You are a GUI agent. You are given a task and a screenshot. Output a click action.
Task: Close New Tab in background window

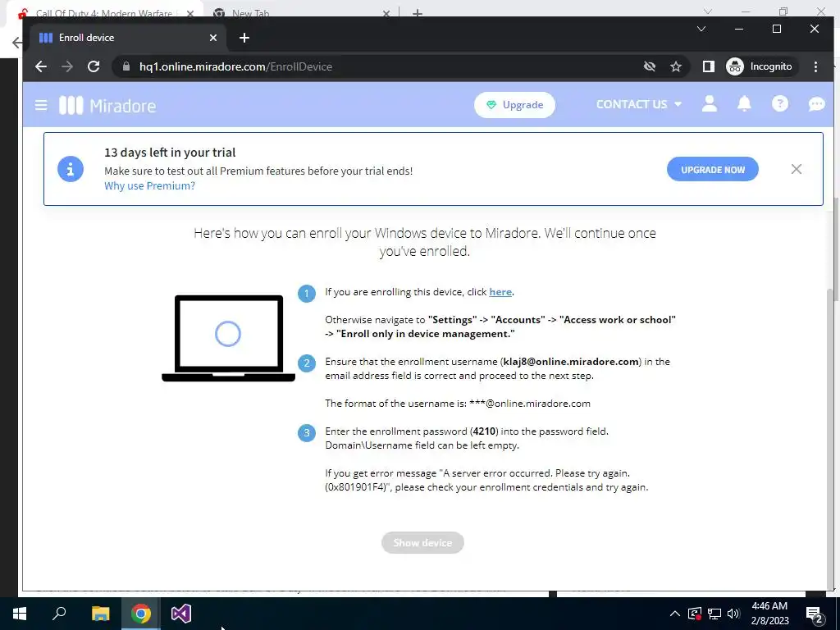pos(386,13)
